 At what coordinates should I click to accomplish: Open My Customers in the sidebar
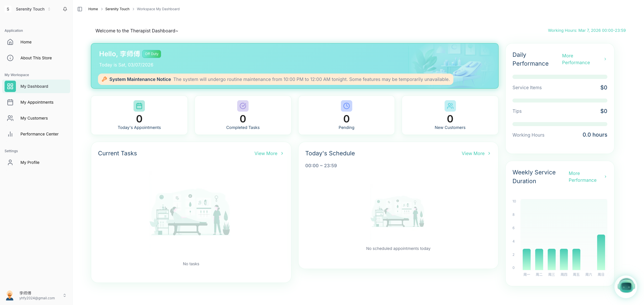34,118
